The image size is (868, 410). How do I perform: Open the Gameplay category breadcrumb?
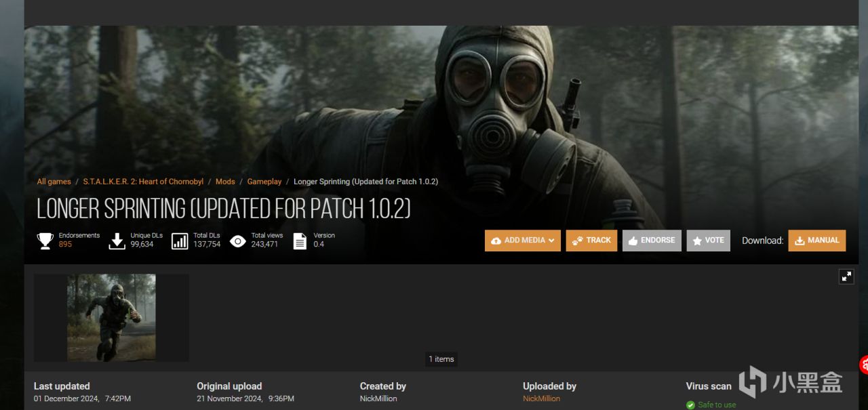[264, 182]
